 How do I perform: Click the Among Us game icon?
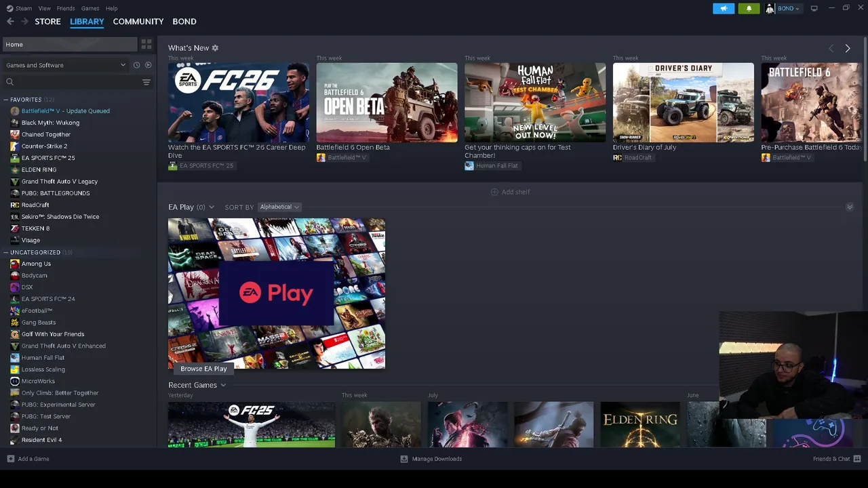tap(15, 264)
